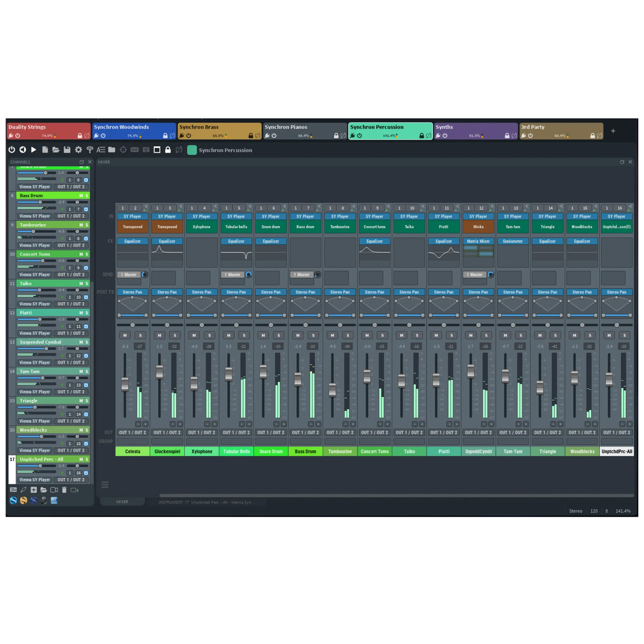Open preferences with the gear icon
The width and height of the screenshot is (644, 644).
coord(78,150)
